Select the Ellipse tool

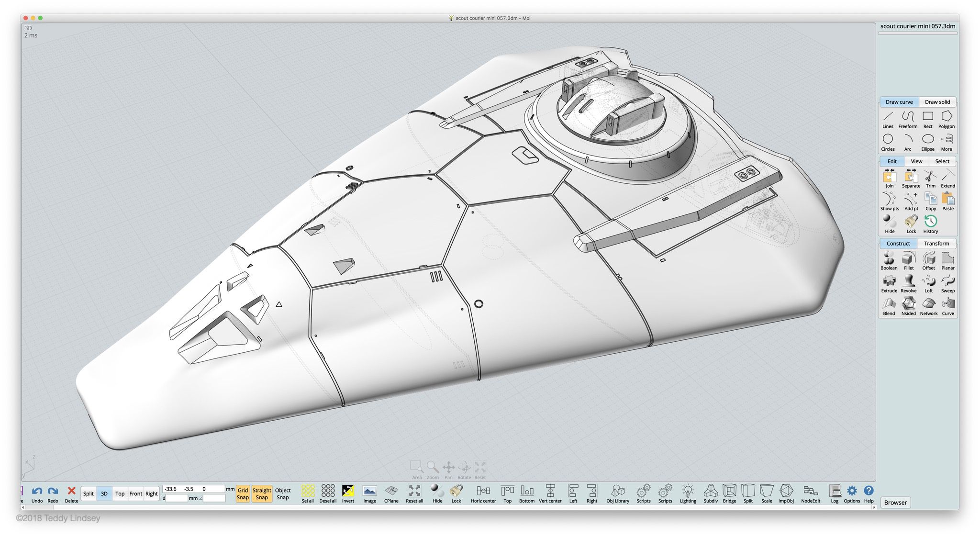click(928, 142)
